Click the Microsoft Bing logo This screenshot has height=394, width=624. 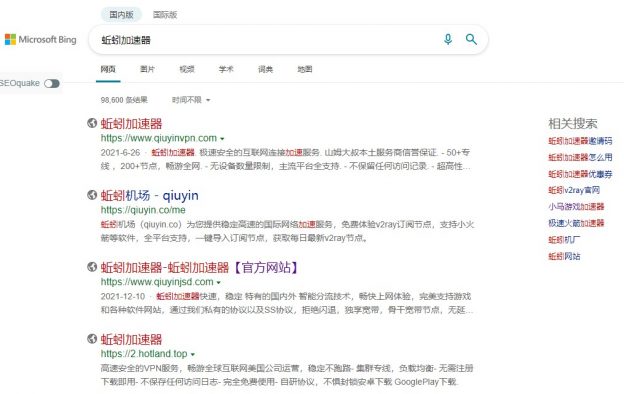(40, 39)
